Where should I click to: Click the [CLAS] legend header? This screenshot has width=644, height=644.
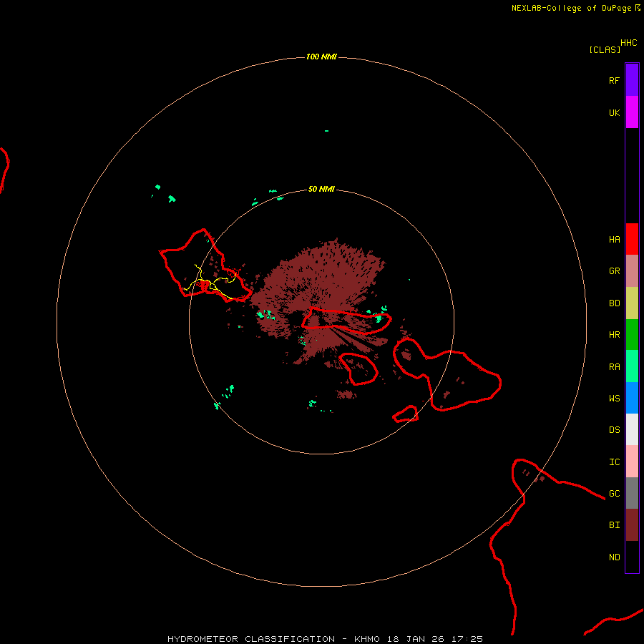[605, 49]
